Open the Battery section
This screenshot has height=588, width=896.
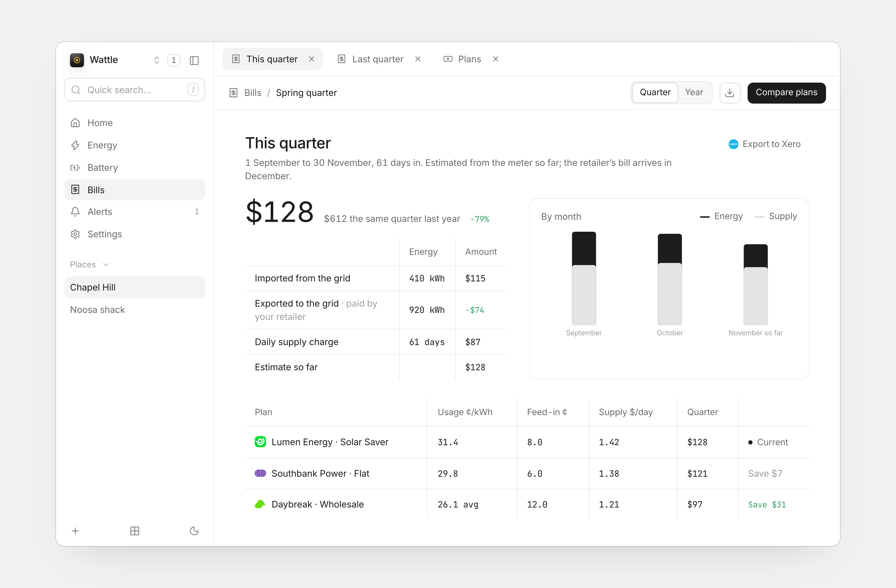135,168
